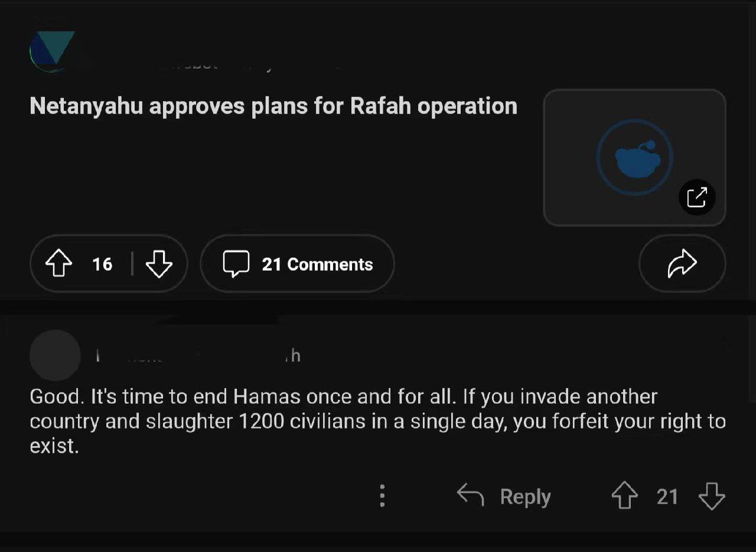This screenshot has height=552, width=756.
Task: Click the curved reply arrow icon
Action: coord(471,495)
